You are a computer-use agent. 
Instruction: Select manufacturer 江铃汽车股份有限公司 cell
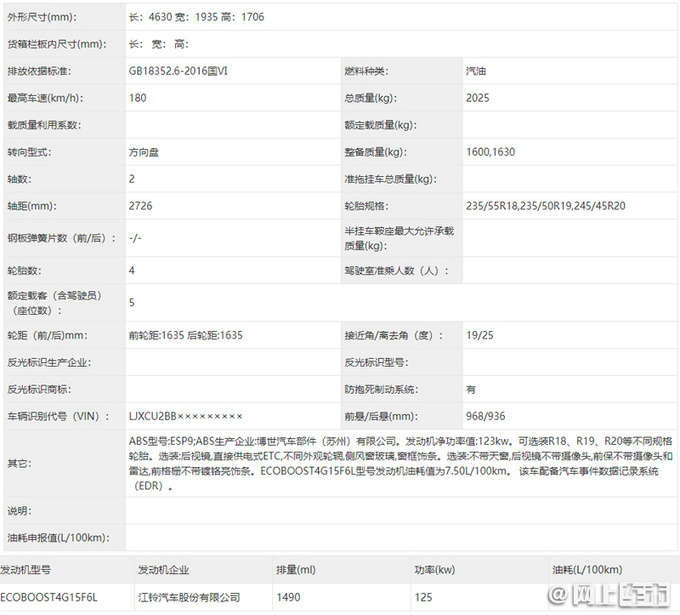pyautogui.click(x=189, y=598)
